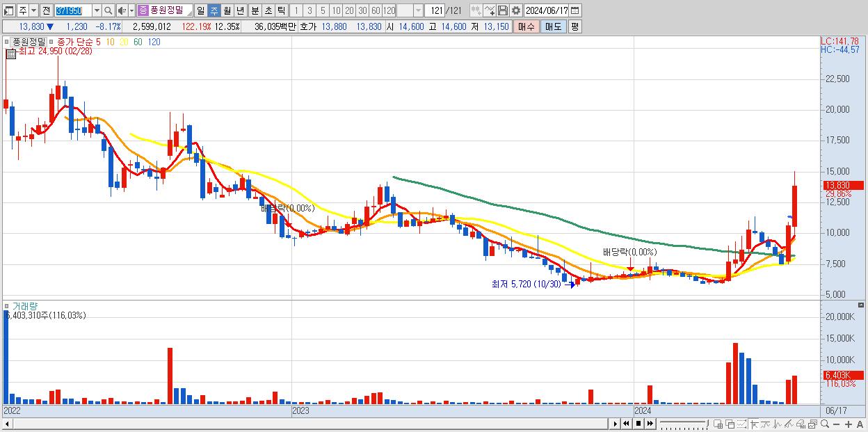Viewport: 868px width, 432px height.
Task: Click the 풍원정밀 chart legend label
Action: click(29, 42)
